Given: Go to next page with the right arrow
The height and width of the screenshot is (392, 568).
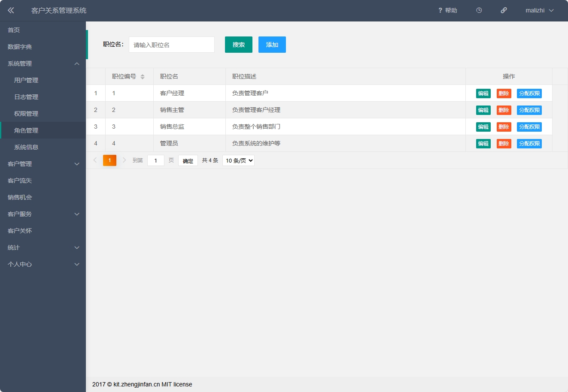Looking at the screenshot, I should (124, 160).
